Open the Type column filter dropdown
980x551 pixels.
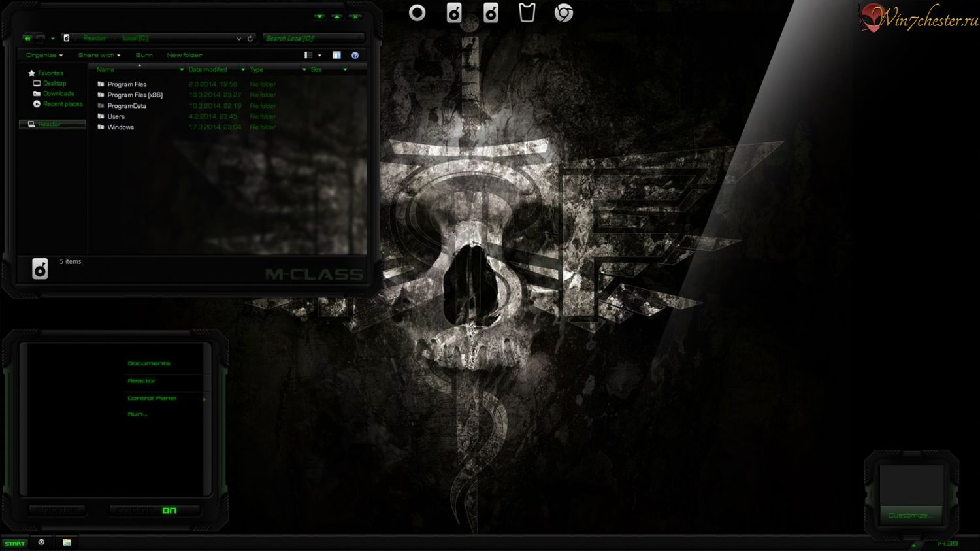click(x=304, y=69)
